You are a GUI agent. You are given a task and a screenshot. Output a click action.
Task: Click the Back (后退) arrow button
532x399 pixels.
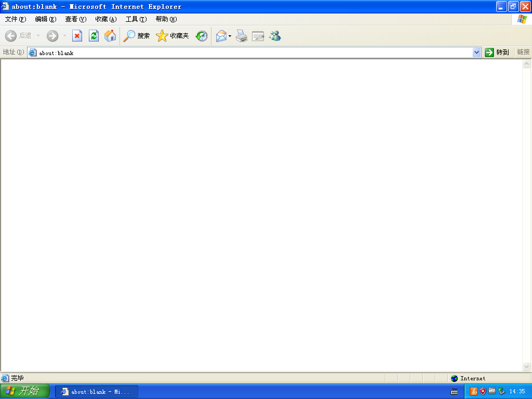tap(18, 36)
